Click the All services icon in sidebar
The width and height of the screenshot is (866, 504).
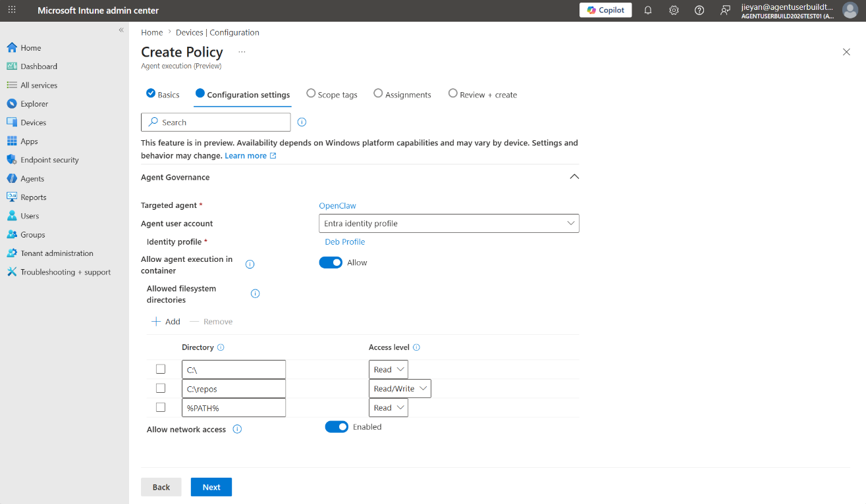coord(12,85)
